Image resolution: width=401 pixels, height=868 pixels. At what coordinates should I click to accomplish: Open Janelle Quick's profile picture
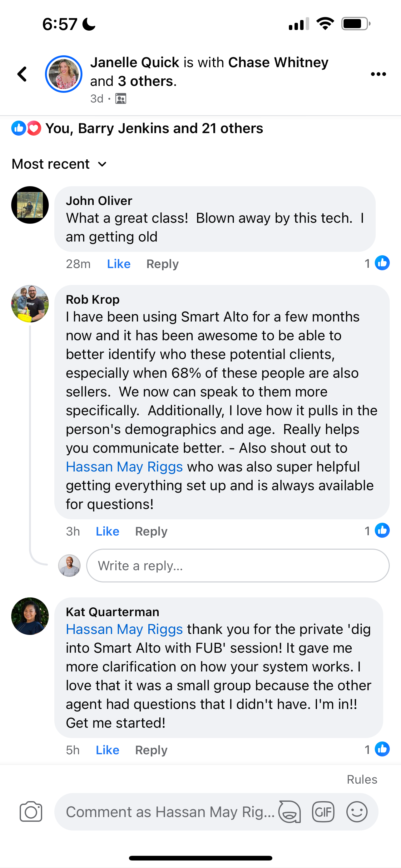64,74
